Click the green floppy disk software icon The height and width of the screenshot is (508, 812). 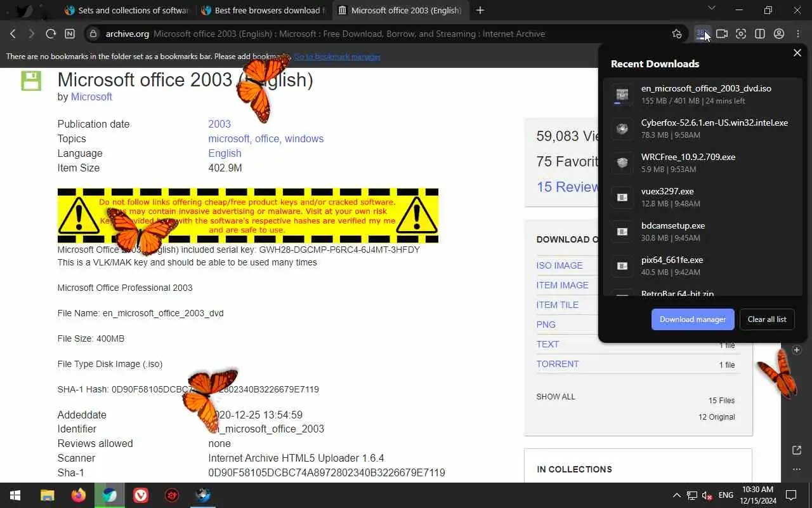(x=31, y=81)
